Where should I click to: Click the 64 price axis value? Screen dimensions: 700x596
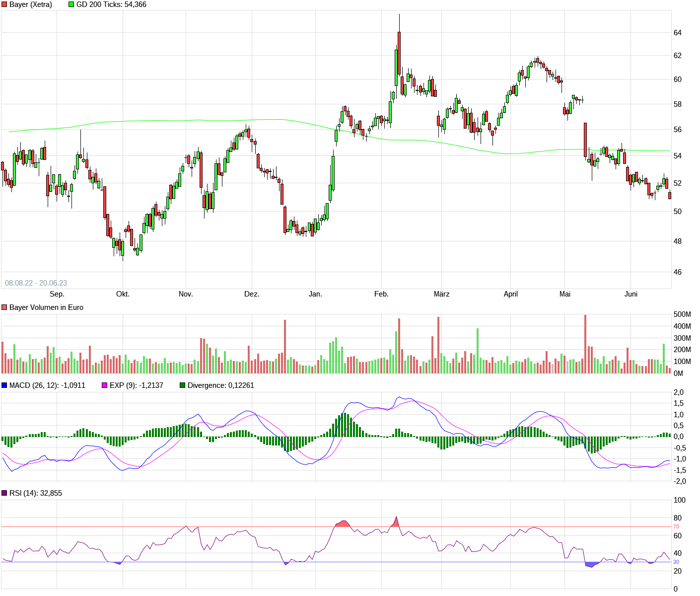678,31
